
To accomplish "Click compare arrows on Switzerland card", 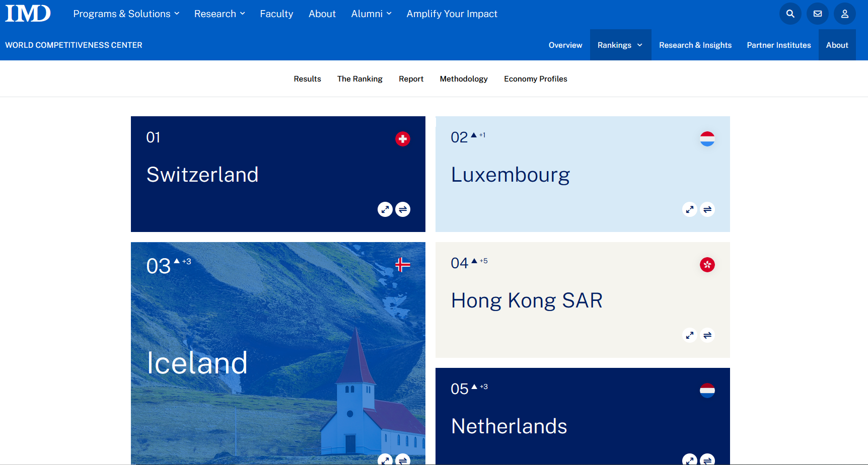I will [x=403, y=209].
